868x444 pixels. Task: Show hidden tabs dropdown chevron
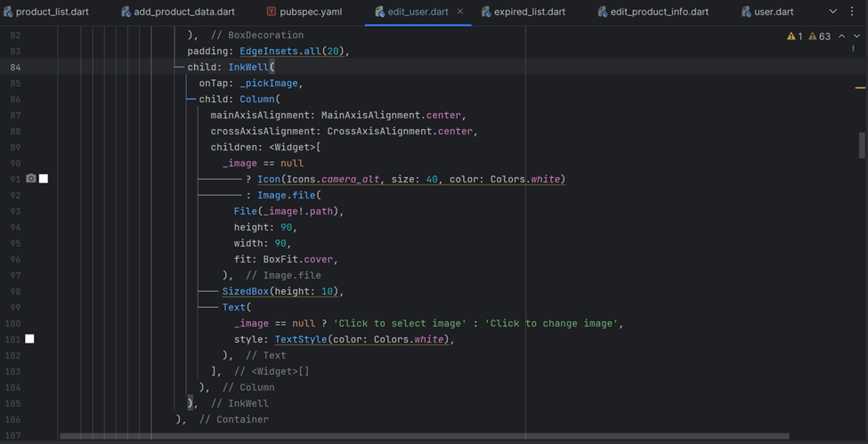point(833,11)
